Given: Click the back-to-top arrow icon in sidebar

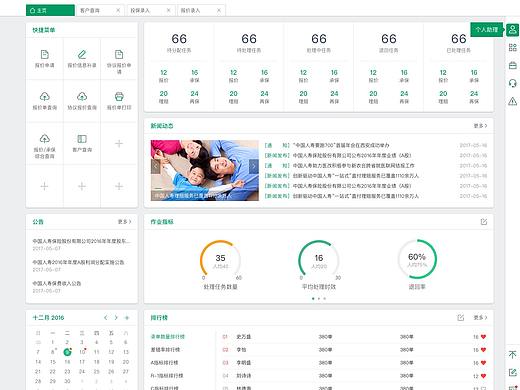Looking at the screenshot, I should pyautogui.click(x=513, y=354).
